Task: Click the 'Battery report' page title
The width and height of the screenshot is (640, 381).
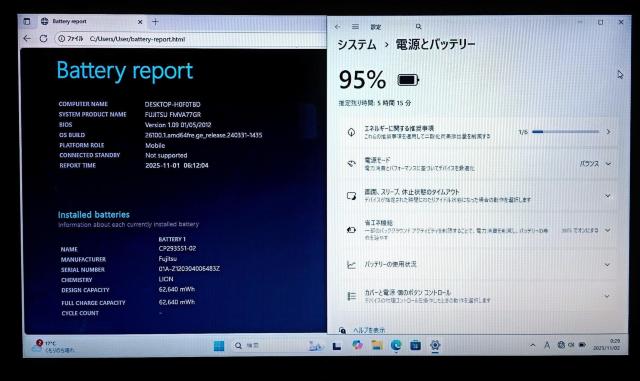Action: [x=124, y=71]
